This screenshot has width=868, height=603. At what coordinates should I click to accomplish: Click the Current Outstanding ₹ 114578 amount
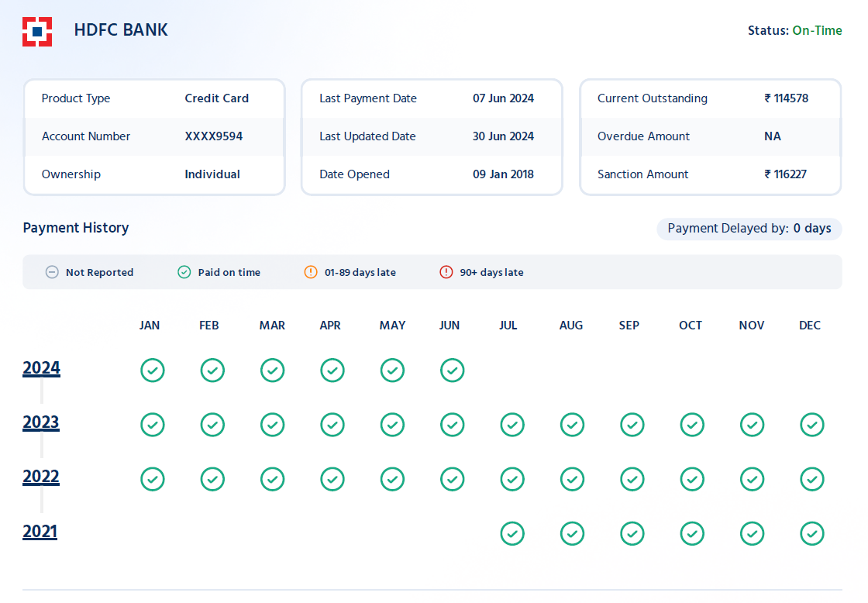tap(786, 98)
